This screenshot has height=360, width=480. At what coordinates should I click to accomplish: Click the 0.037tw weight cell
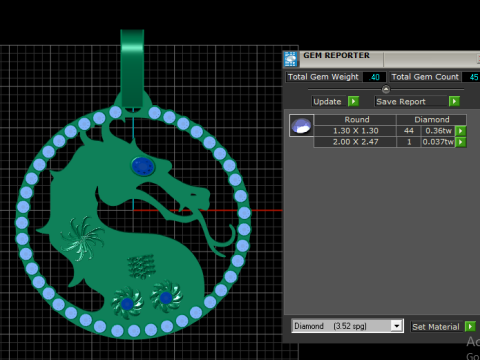(x=438, y=142)
